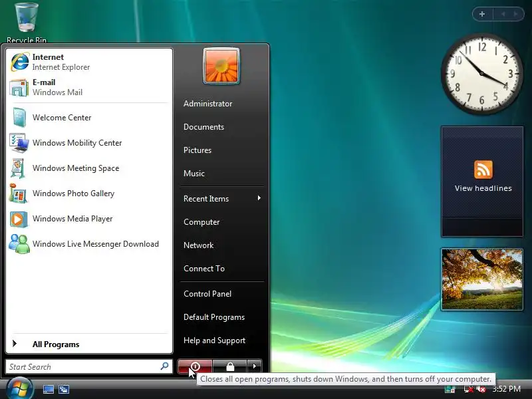Click the muted volume tray icon
The height and width of the screenshot is (399, 532).
click(481, 389)
